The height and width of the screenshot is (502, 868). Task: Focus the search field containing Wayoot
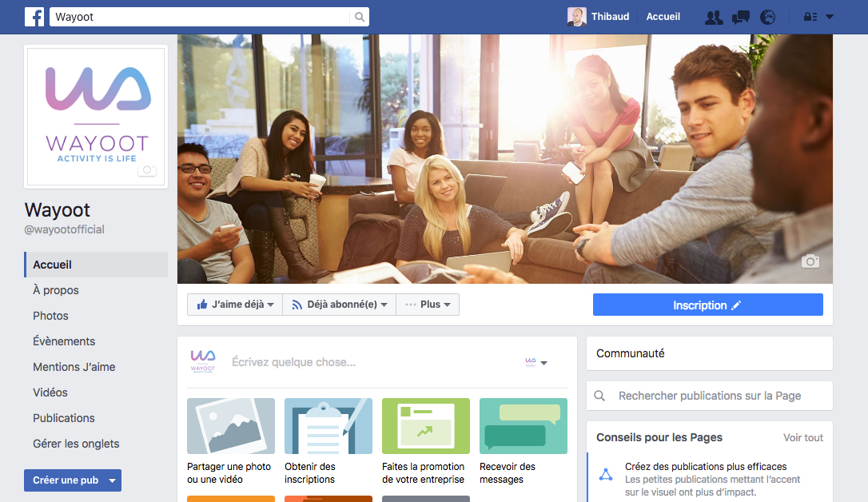200,17
